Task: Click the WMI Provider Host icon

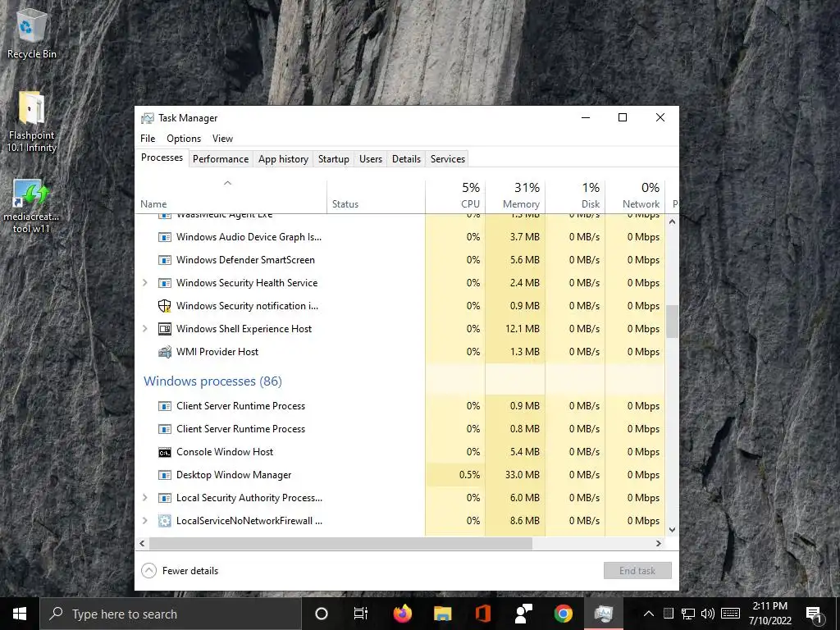Action: (164, 352)
